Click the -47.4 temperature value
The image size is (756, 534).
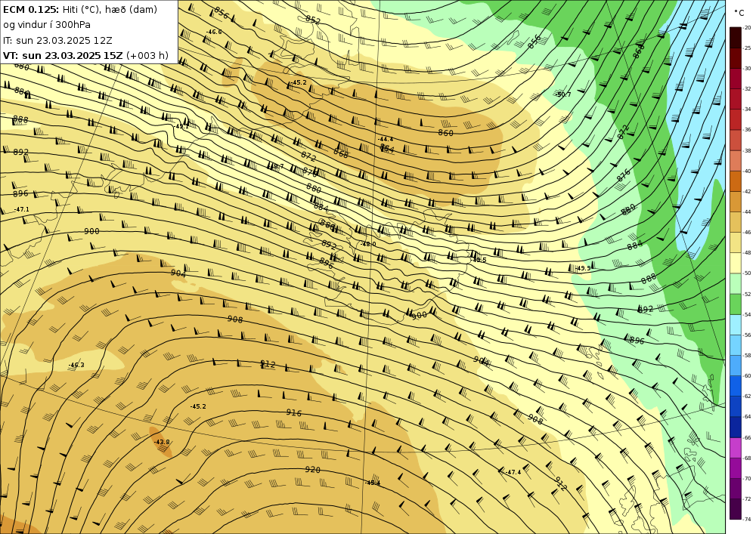513,472
